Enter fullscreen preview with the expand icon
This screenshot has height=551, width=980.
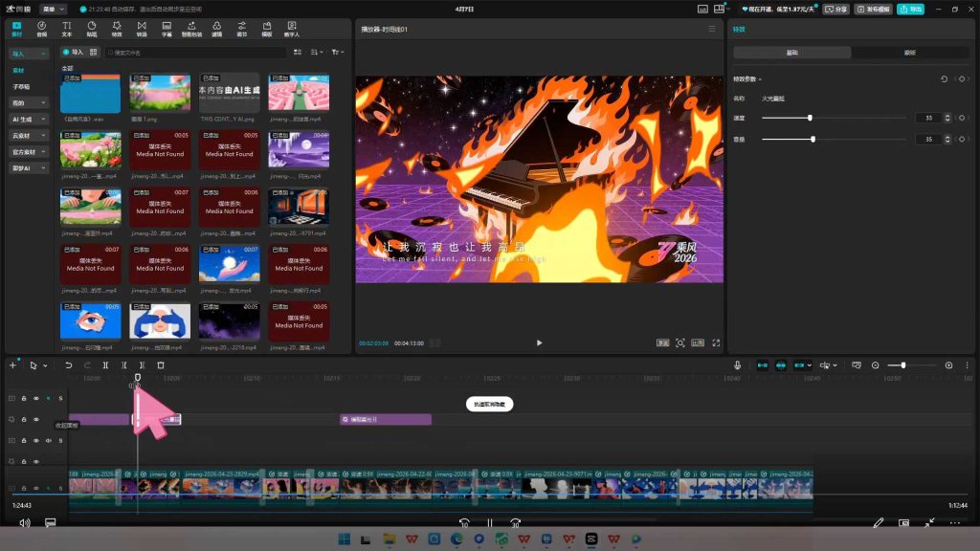coord(716,343)
